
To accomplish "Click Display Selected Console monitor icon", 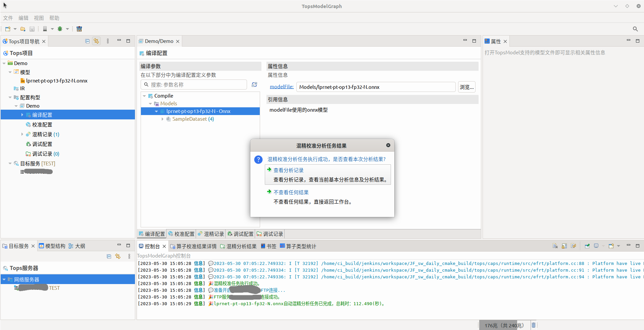I will pyautogui.click(x=596, y=246).
